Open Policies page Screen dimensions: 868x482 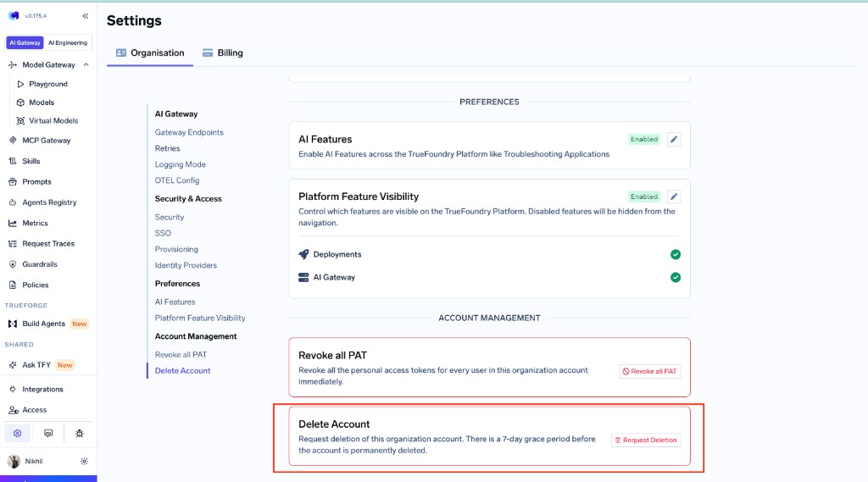pos(36,285)
